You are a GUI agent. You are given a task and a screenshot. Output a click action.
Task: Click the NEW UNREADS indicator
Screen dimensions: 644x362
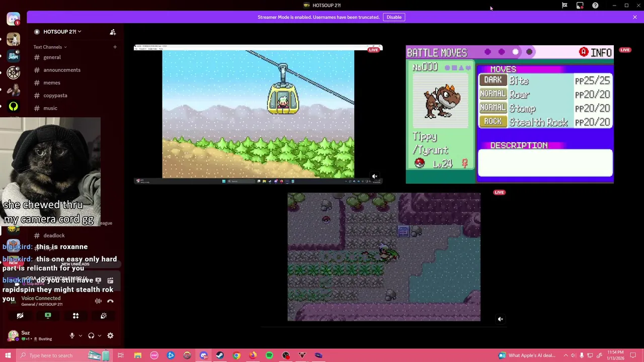[75, 264]
